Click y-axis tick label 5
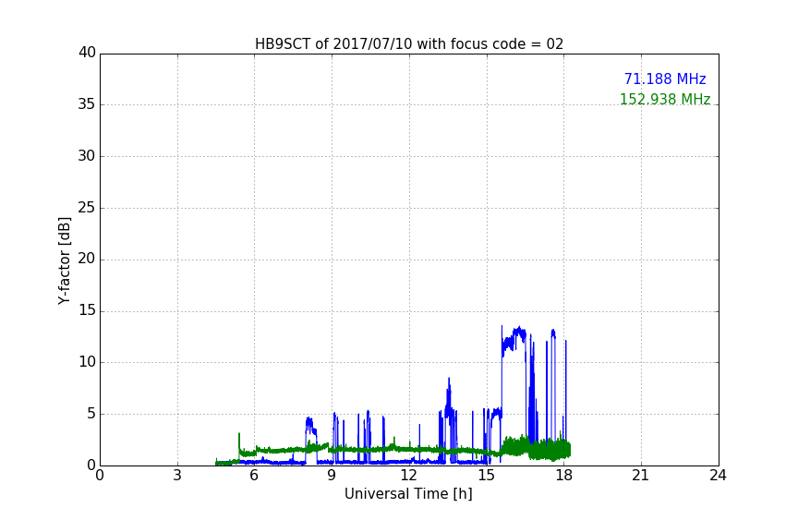 91,414
